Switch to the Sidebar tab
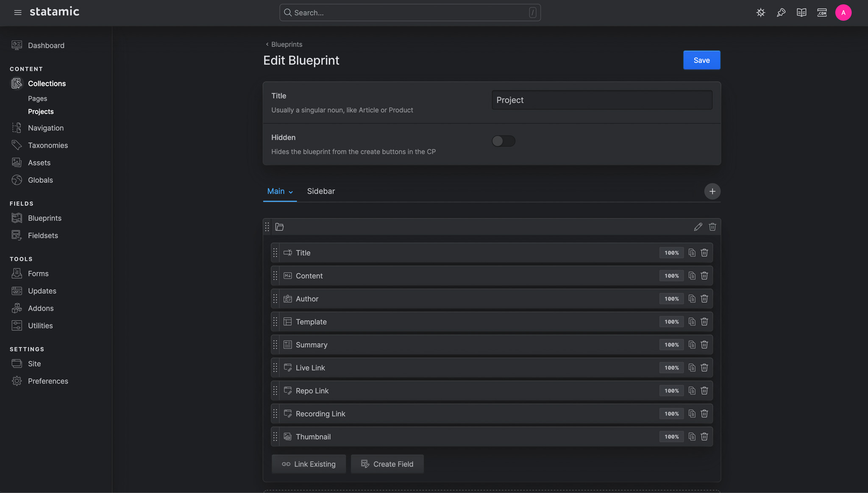Image resolution: width=868 pixels, height=493 pixels. click(321, 191)
